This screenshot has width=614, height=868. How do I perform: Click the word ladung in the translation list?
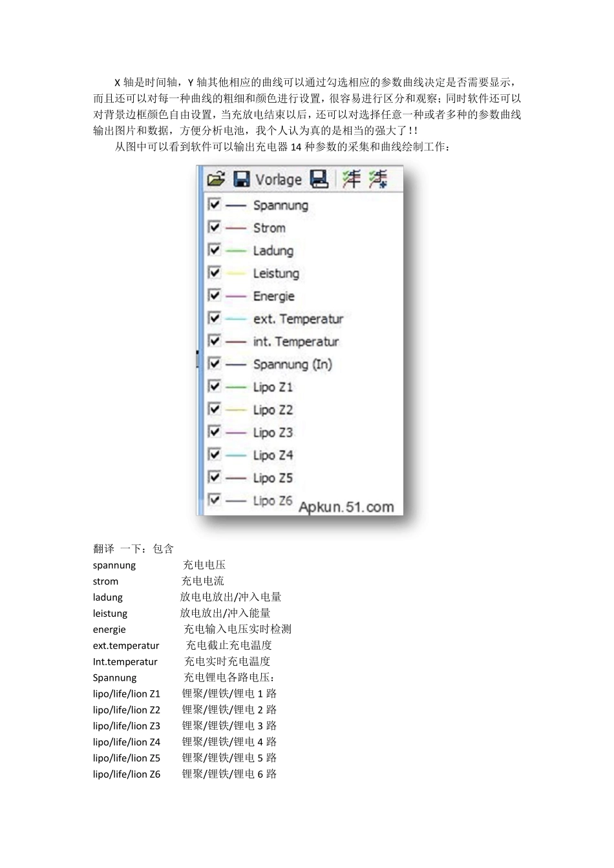[107, 597]
